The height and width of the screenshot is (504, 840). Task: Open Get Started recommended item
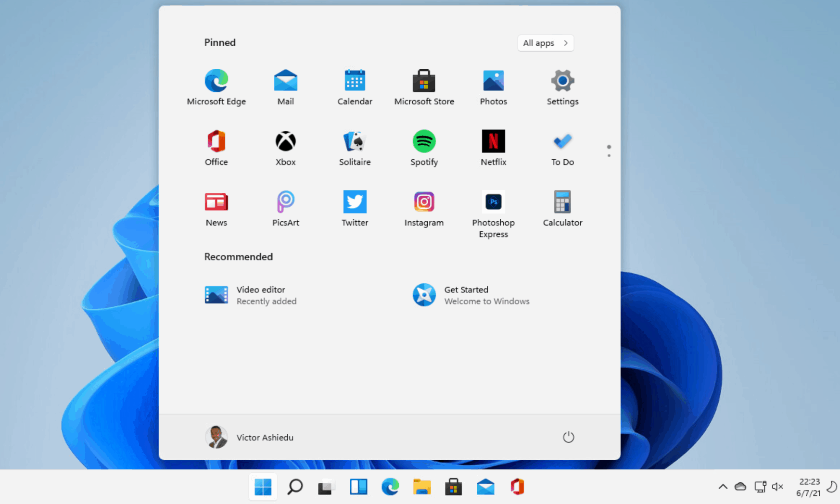pos(471,295)
